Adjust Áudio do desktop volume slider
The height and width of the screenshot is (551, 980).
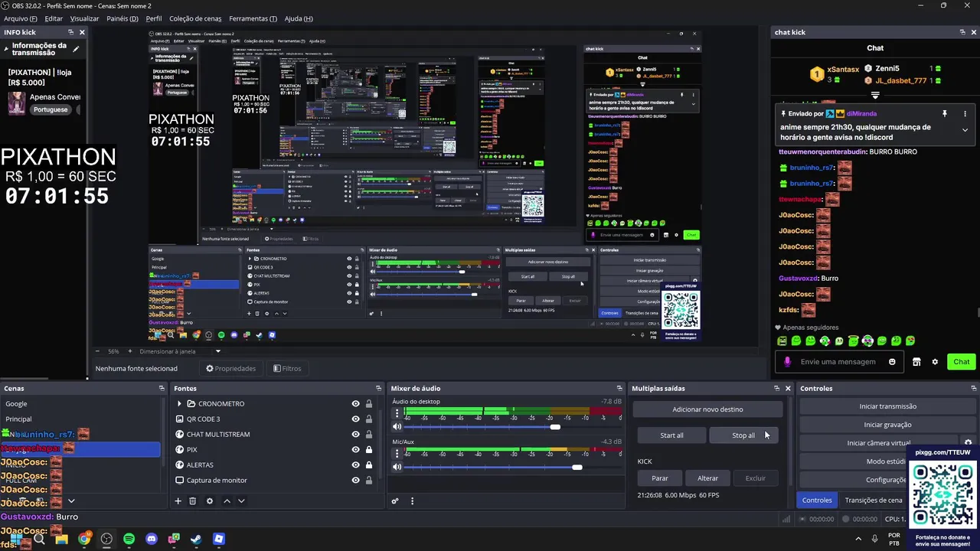[x=555, y=427]
